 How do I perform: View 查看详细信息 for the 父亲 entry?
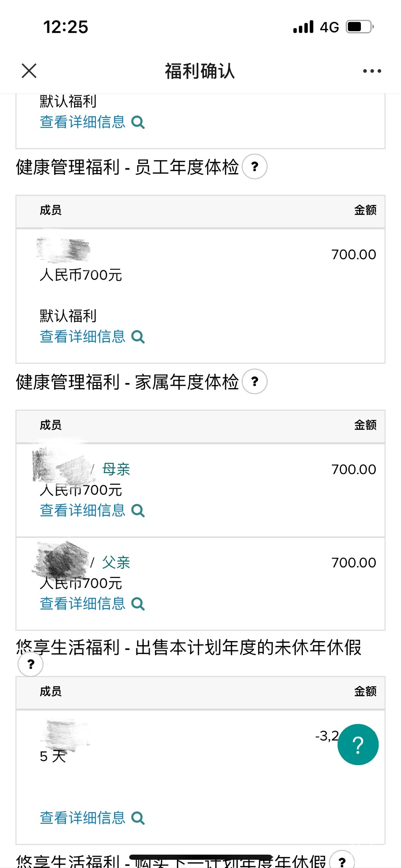83,604
